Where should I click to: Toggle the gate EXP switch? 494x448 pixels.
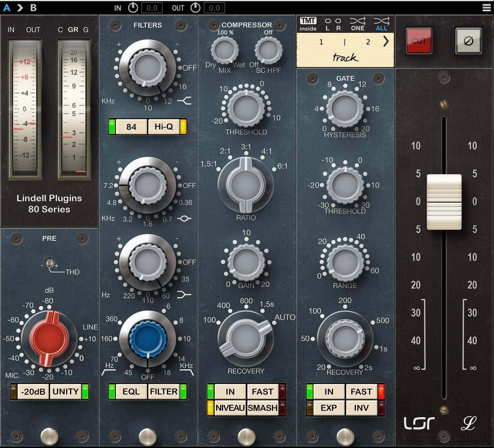coord(329,408)
